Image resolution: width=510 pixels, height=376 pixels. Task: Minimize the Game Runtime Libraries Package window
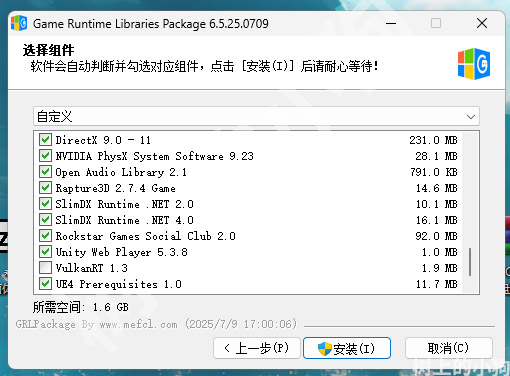point(391,23)
